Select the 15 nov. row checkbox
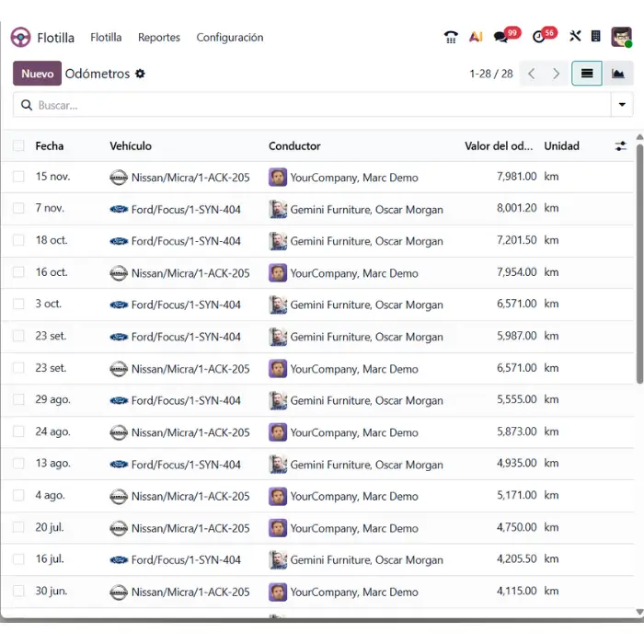Image resolution: width=644 pixels, height=644 pixels. click(18, 177)
